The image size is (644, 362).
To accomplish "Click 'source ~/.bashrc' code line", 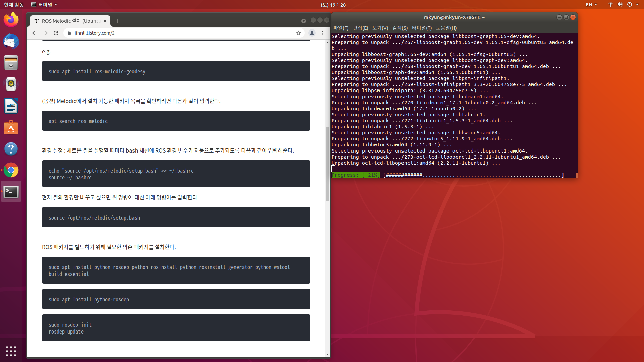I will (x=70, y=177).
